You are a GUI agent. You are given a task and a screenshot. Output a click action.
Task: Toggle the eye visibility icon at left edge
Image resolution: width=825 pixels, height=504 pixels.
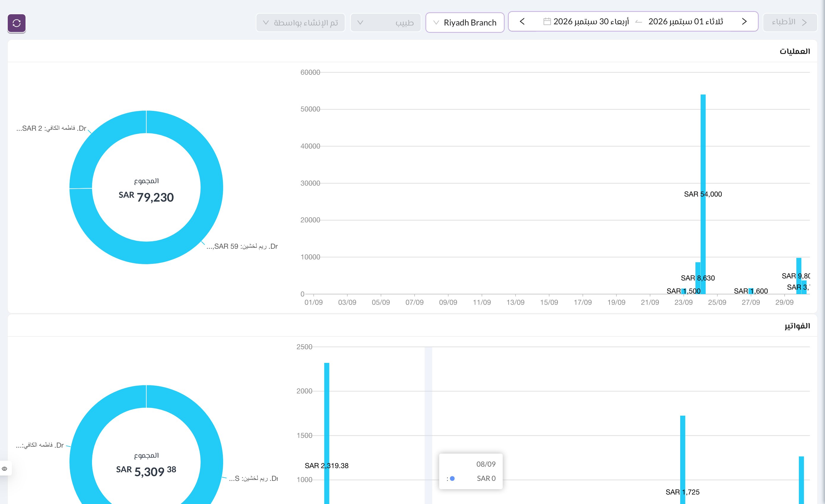[5, 468]
